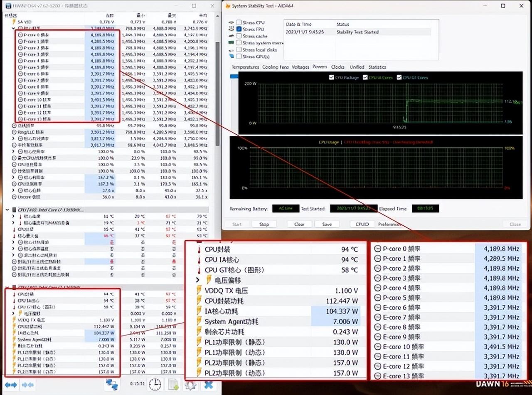Click the blue monitor icon beside Stress GPU(s)
The image size is (532, 395).
[232, 56]
